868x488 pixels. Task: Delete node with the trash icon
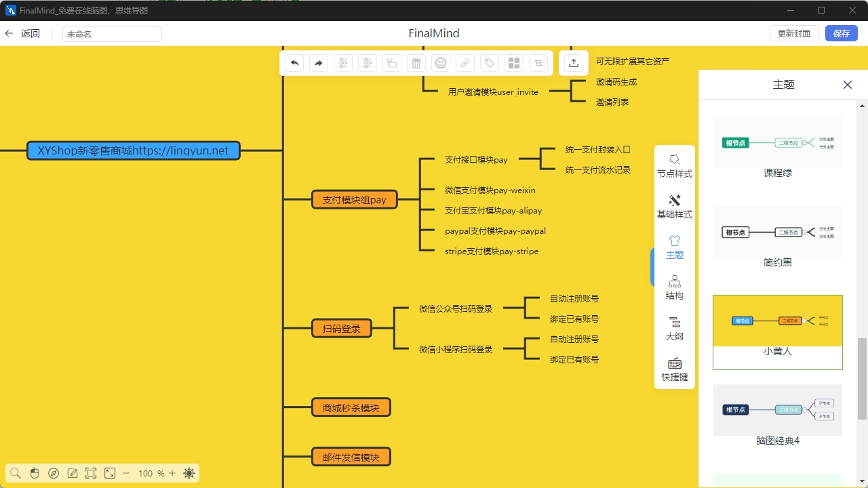[x=416, y=62]
